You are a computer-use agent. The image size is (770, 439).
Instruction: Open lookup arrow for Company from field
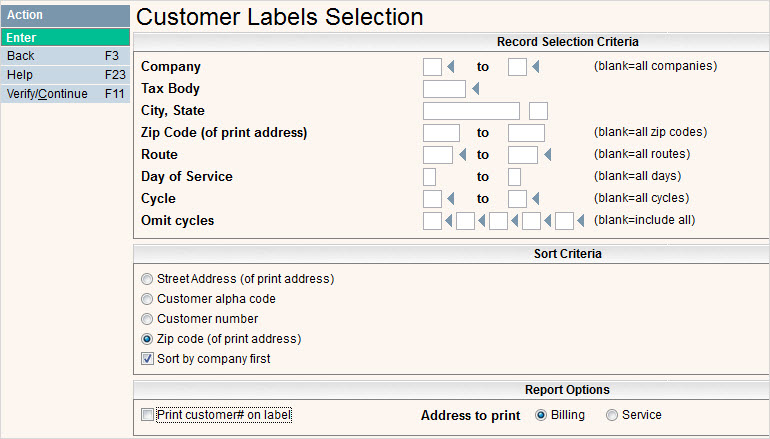tap(450, 67)
